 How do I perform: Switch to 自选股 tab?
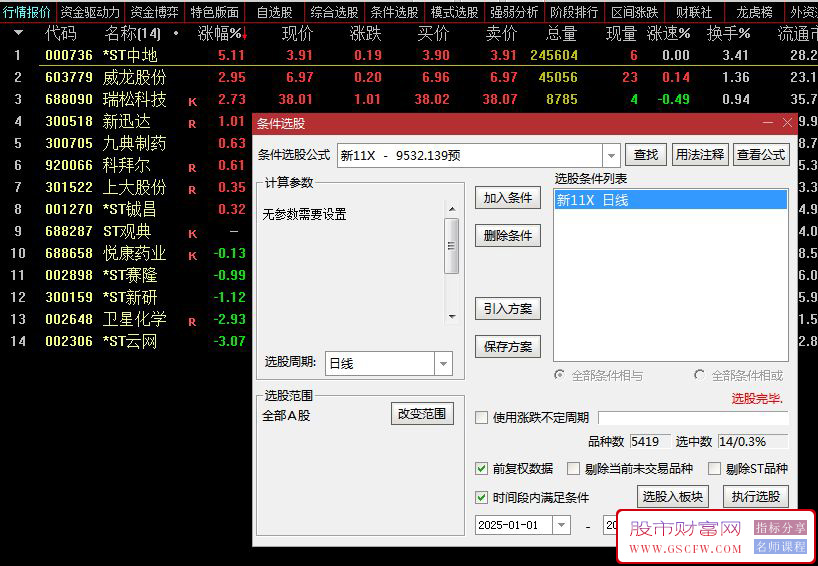(275, 11)
